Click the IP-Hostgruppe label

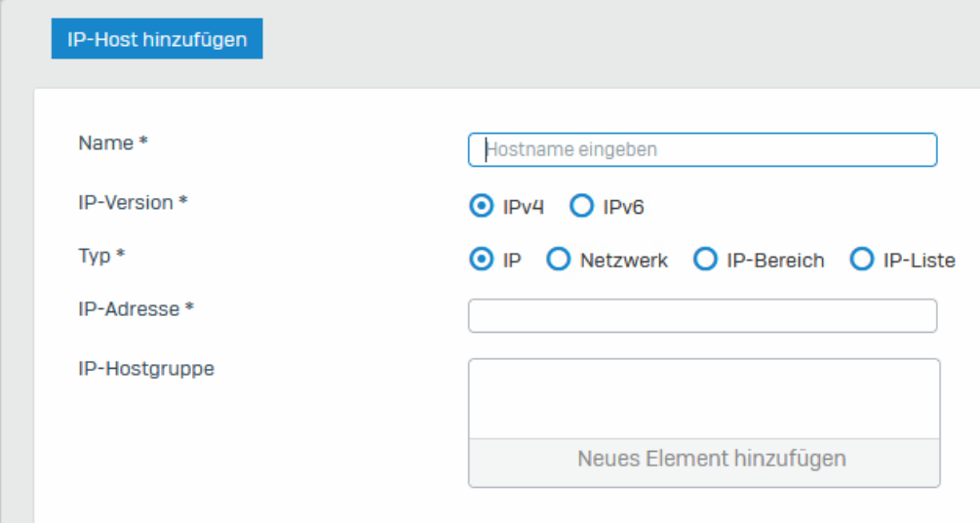pyautogui.click(x=146, y=369)
